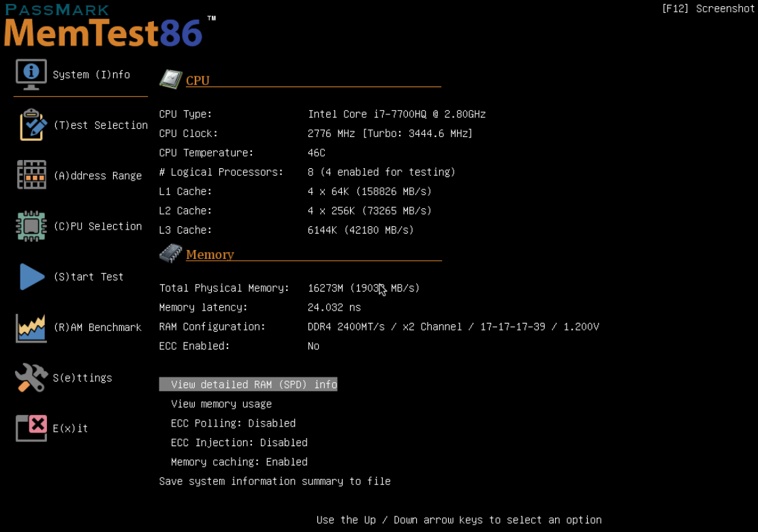This screenshot has height=532, width=758.
Task: Open the S(e)ttings menu entry
Action: coord(82,378)
